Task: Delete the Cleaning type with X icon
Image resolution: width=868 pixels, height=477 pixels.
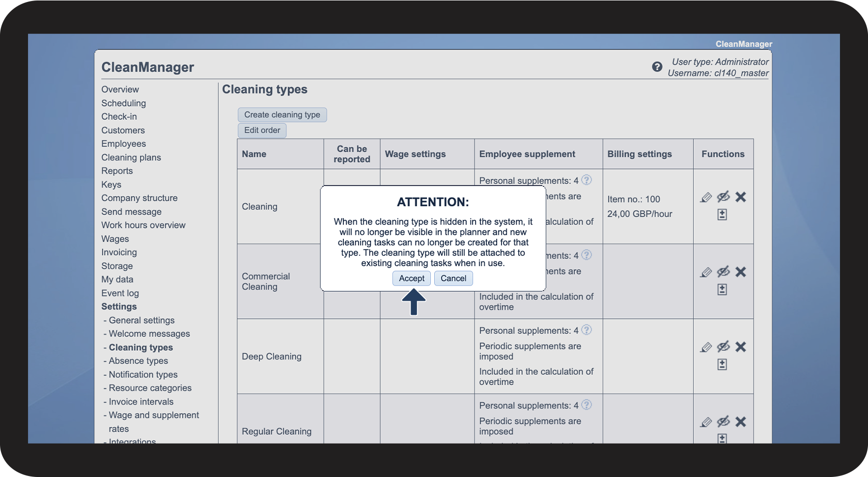Action: [740, 197]
